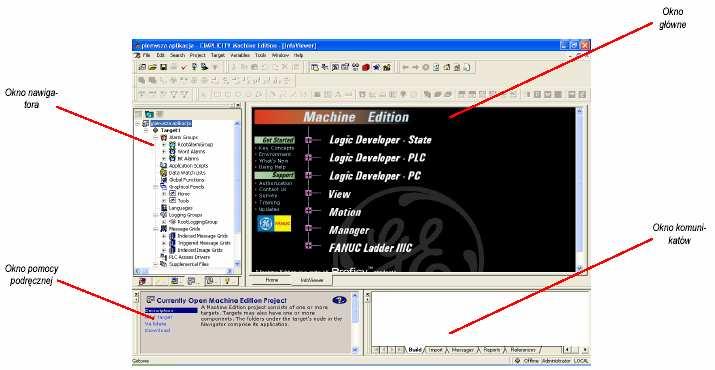Select the RootLoggingGroup tree item
Screen dimensions: 715x370
click(197, 222)
